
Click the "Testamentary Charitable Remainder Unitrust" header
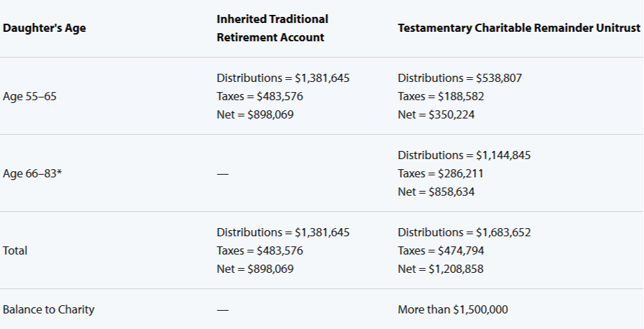(520, 28)
